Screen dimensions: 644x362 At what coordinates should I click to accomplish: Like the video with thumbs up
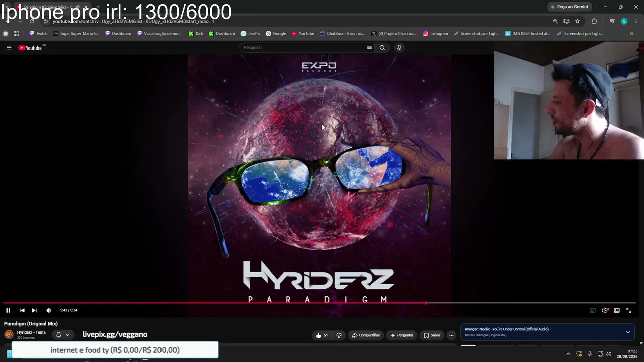click(x=321, y=335)
